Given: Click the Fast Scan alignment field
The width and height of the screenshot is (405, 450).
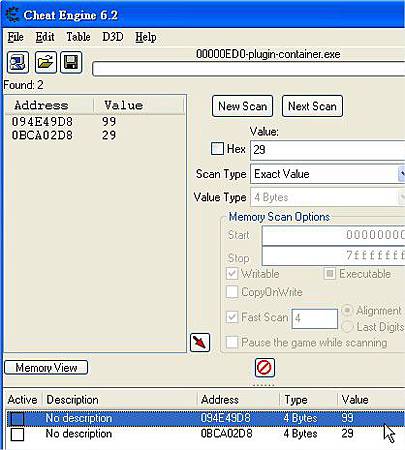Looking at the screenshot, I should click(x=315, y=318).
